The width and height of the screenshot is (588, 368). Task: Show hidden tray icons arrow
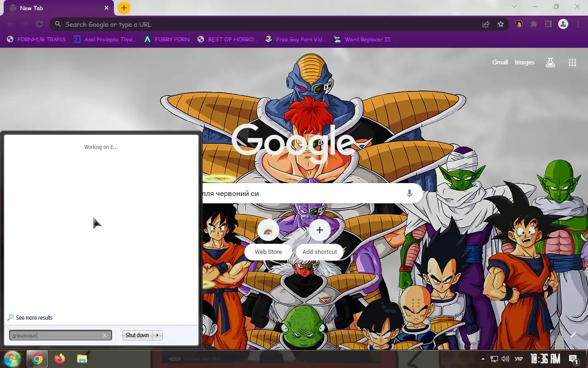click(x=483, y=359)
